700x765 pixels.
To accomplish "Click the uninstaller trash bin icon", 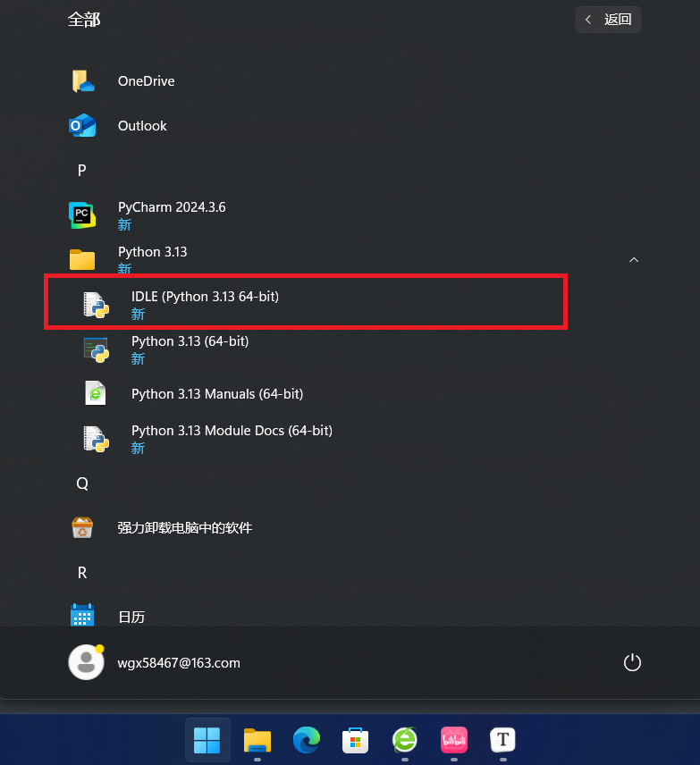I will point(82,528).
